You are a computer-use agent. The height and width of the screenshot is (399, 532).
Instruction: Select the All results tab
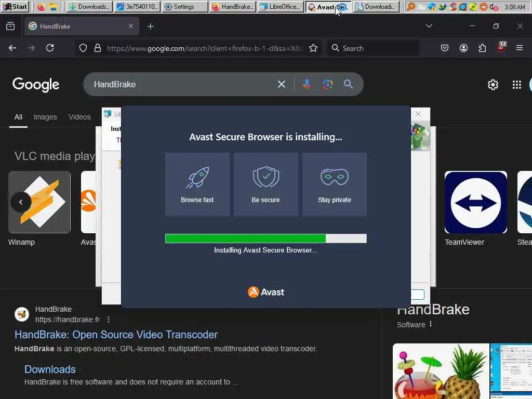click(18, 117)
